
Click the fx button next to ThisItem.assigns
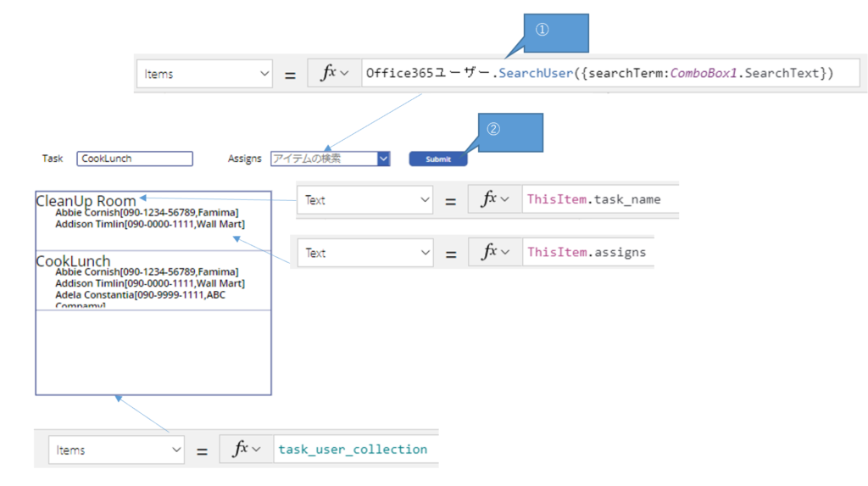point(495,253)
